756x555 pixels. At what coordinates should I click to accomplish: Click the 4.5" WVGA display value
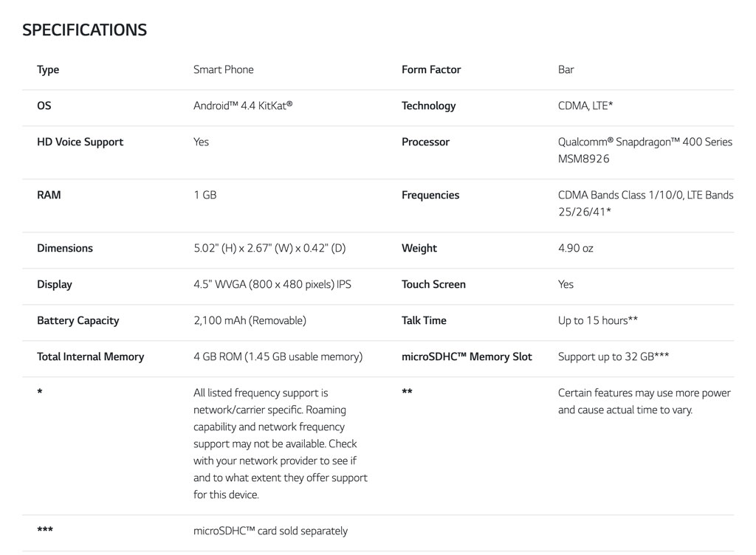[x=272, y=285]
